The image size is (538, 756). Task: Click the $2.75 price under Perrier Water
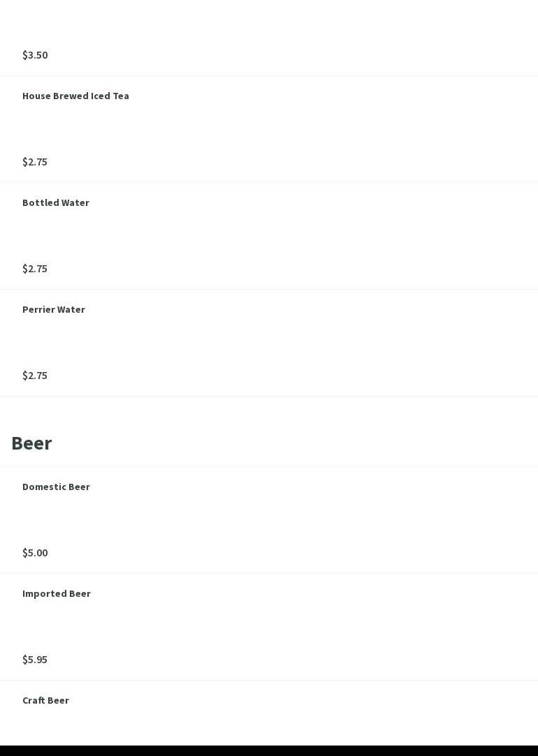click(x=35, y=376)
